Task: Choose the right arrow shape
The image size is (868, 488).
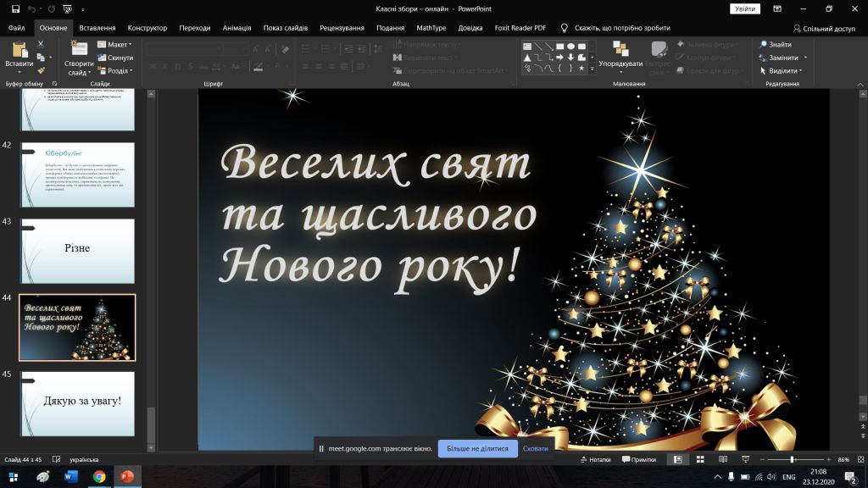Action: (x=559, y=58)
